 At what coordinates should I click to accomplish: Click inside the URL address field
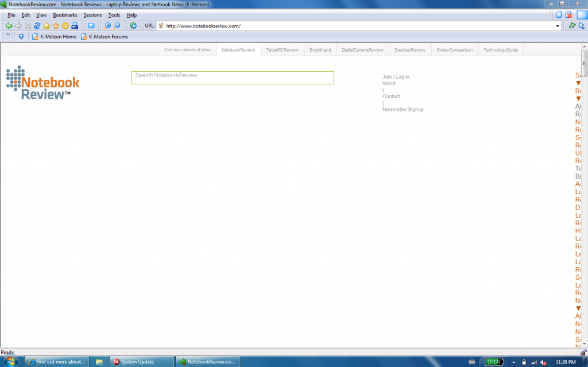pyautogui.click(x=359, y=26)
